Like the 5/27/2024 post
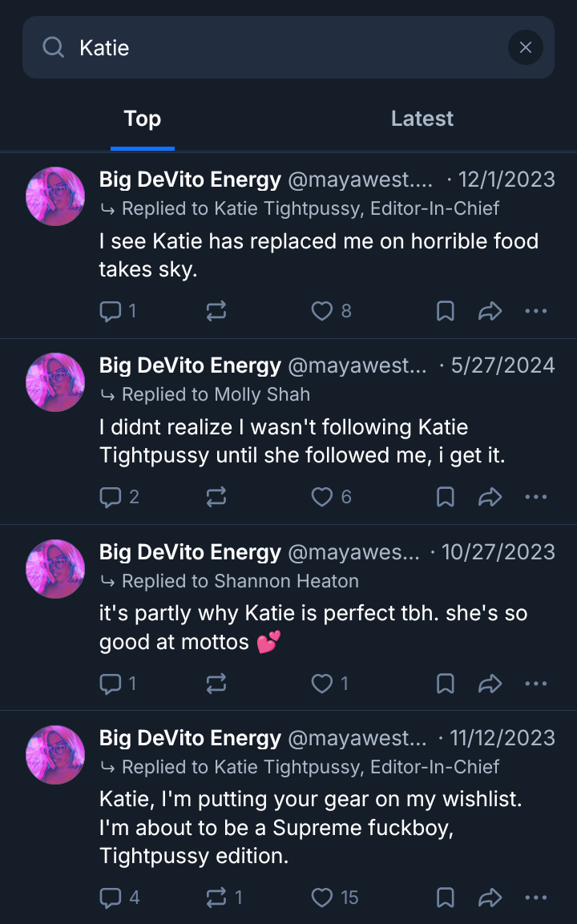The height and width of the screenshot is (924, 577). point(322,498)
